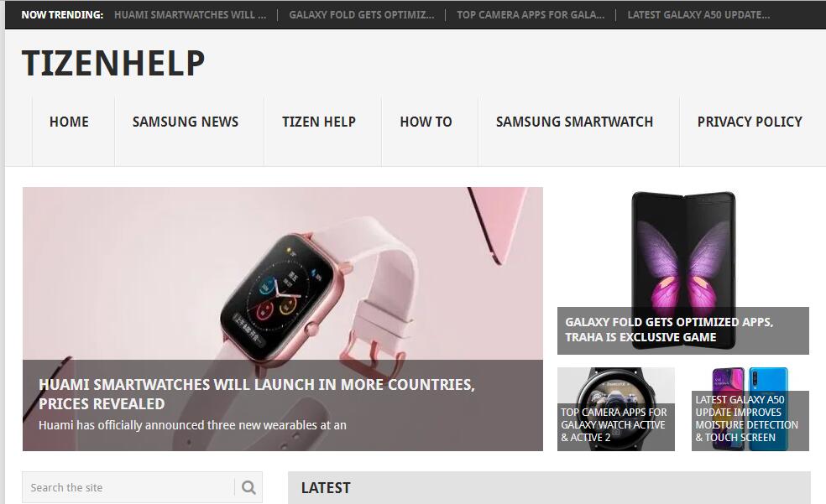Image resolution: width=826 pixels, height=504 pixels.
Task: Open trending link Top Camera Apps
Action: point(531,15)
